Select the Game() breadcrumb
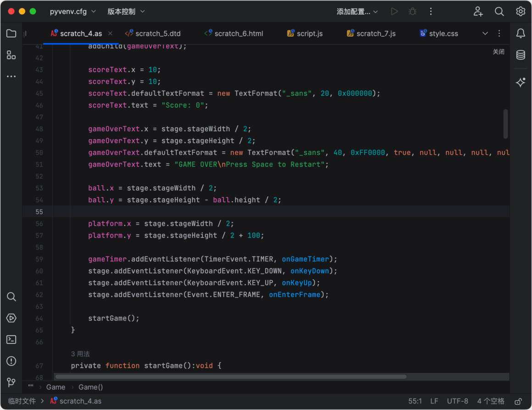The image size is (532, 410). click(91, 387)
